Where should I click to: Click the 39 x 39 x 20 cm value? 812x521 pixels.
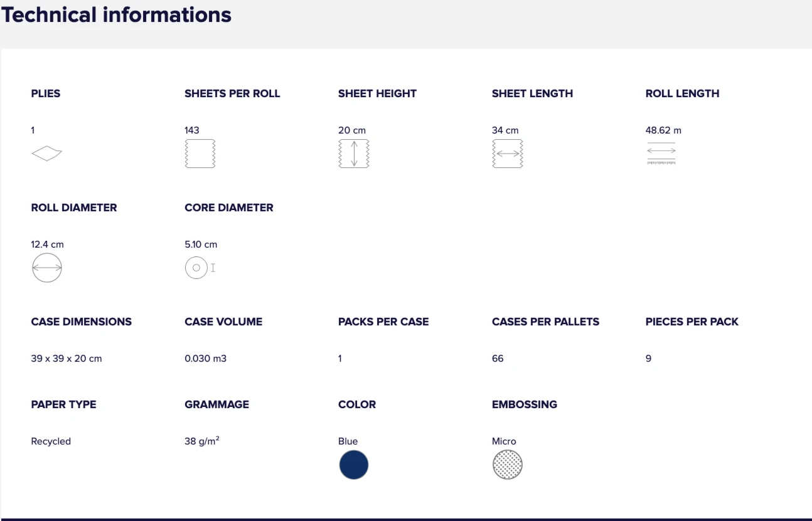67,359
